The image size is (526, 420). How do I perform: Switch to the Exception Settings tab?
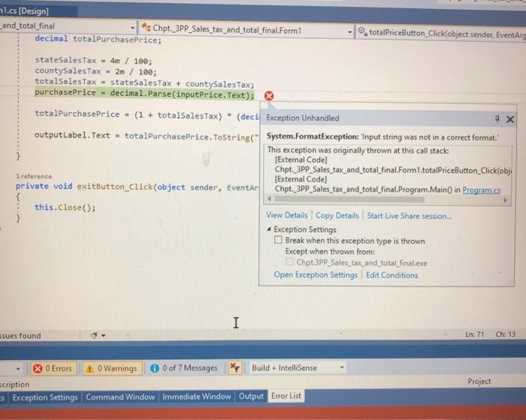(x=45, y=397)
